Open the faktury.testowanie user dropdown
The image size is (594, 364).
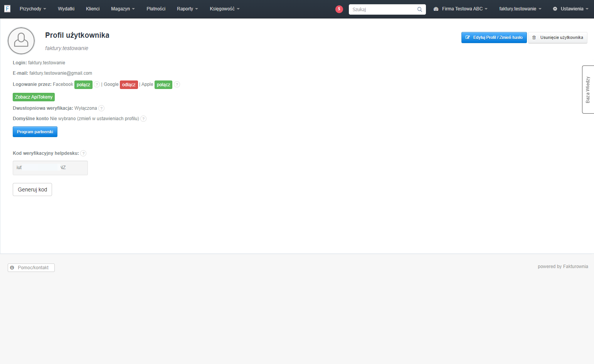point(520,9)
